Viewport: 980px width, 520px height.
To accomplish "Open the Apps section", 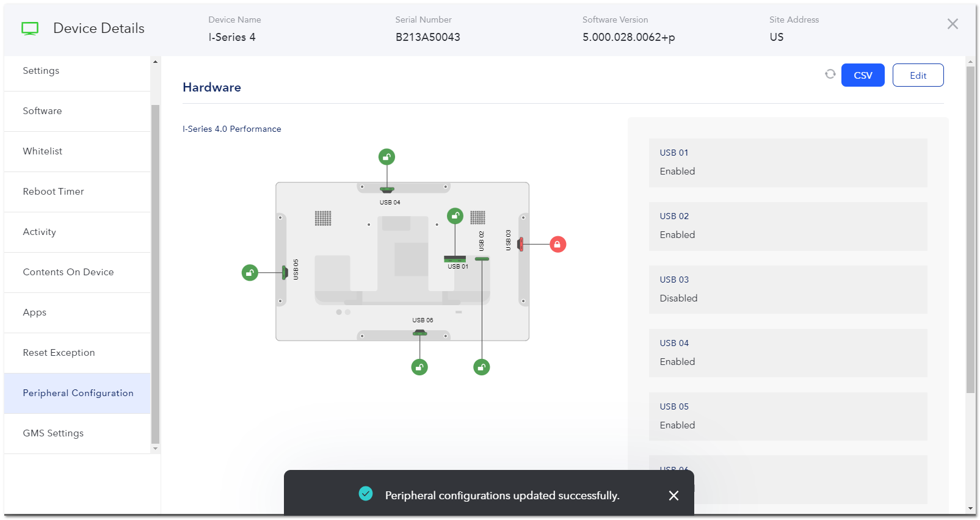I will tap(77, 312).
